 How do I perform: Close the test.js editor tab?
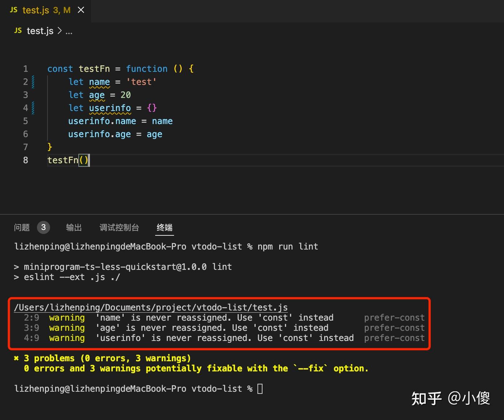pyautogui.click(x=81, y=10)
